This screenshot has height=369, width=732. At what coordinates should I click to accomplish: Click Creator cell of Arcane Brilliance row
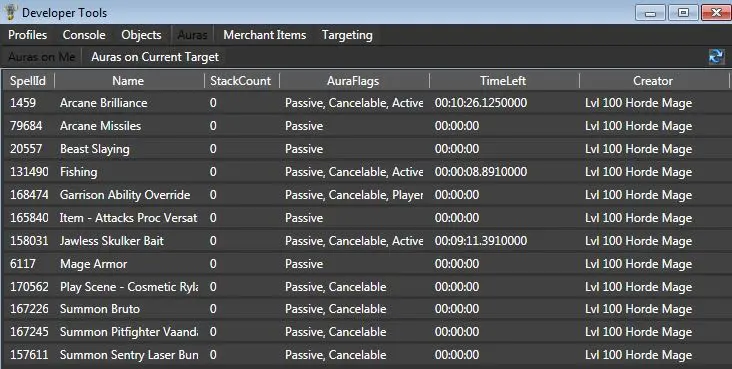click(x=638, y=103)
